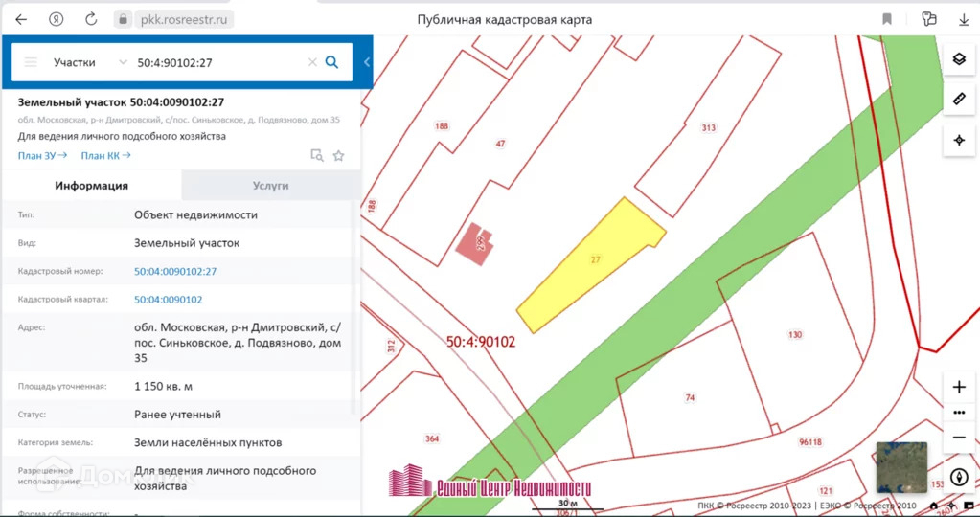Activate locate-me crosshair icon
This screenshot has width=980, height=517.
tap(959, 141)
